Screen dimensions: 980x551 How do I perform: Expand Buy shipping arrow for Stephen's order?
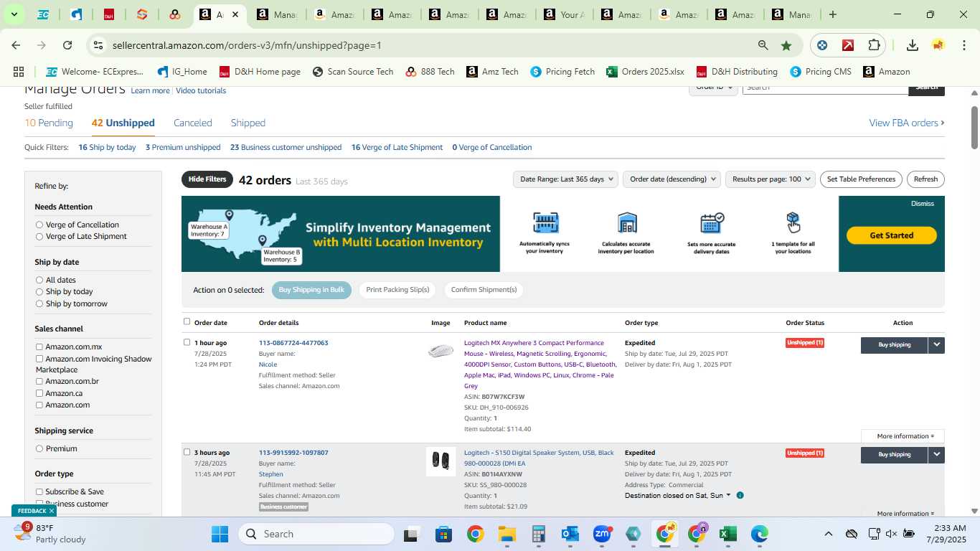click(936, 454)
